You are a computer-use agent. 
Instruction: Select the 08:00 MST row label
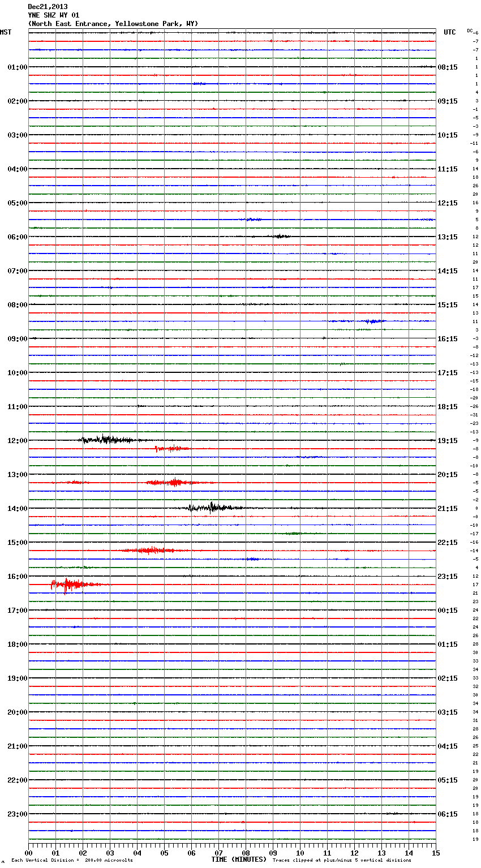click(x=18, y=305)
